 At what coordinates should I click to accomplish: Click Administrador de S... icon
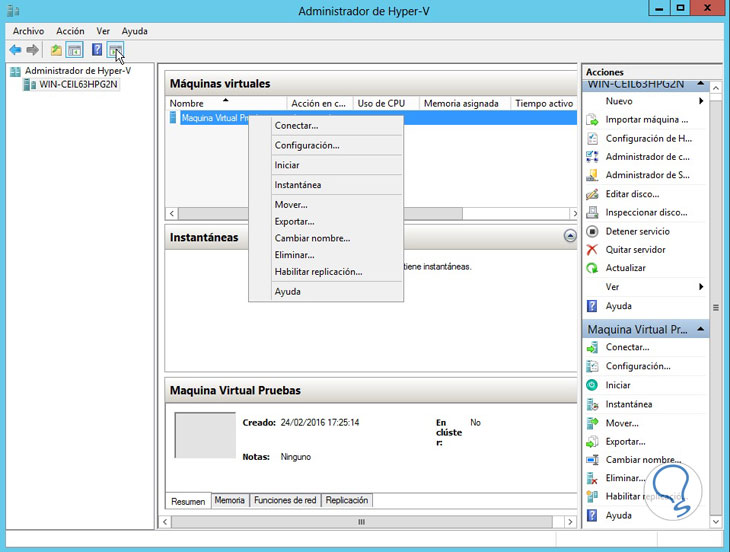click(592, 175)
